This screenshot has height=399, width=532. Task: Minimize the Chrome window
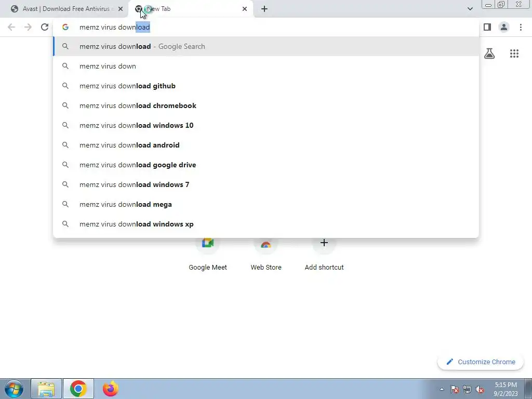click(488, 5)
